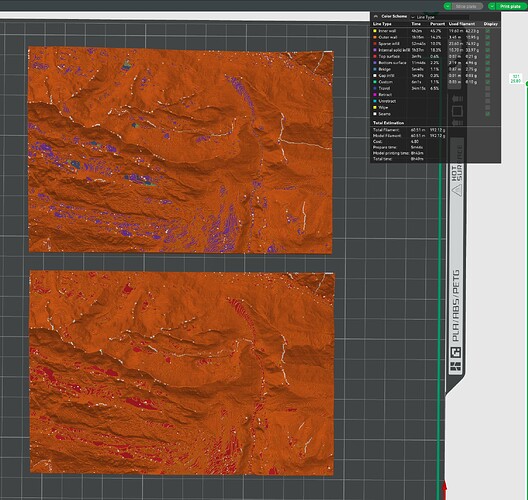Enable the Retract display checkbox
The height and width of the screenshot is (500, 528).
[x=487, y=95]
